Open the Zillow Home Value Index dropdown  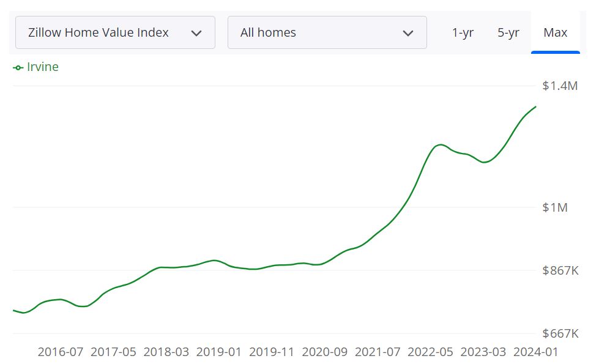pos(115,32)
